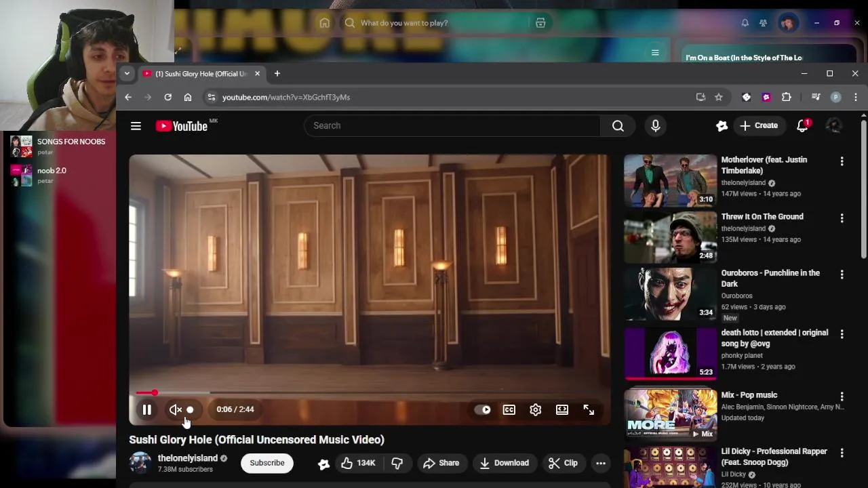This screenshot has width=868, height=488.
Task: Open options menu for Ouroboros video
Action: click(x=842, y=274)
